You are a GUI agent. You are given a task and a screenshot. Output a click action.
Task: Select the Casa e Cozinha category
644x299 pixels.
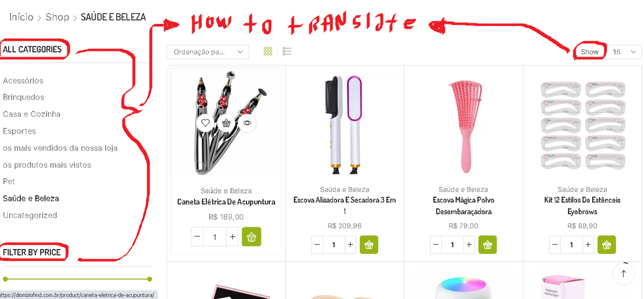click(32, 114)
